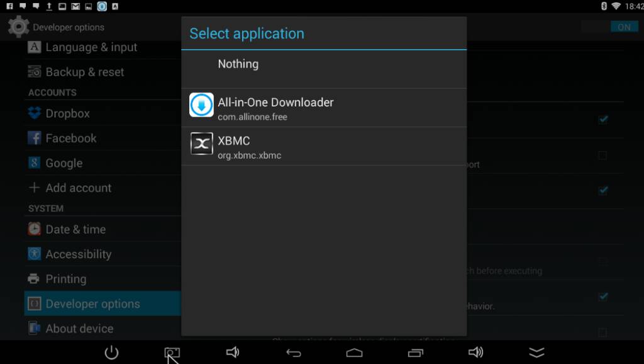Enable the unchecked checkbox below the first

tap(602, 155)
